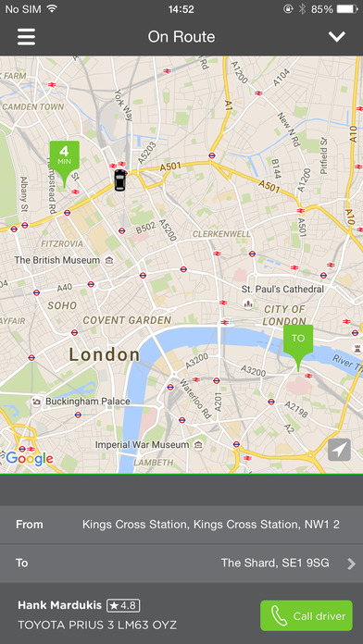Tap the driver's 4.8 star rating badge
The image size is (363, 644).
coord(123,605)
